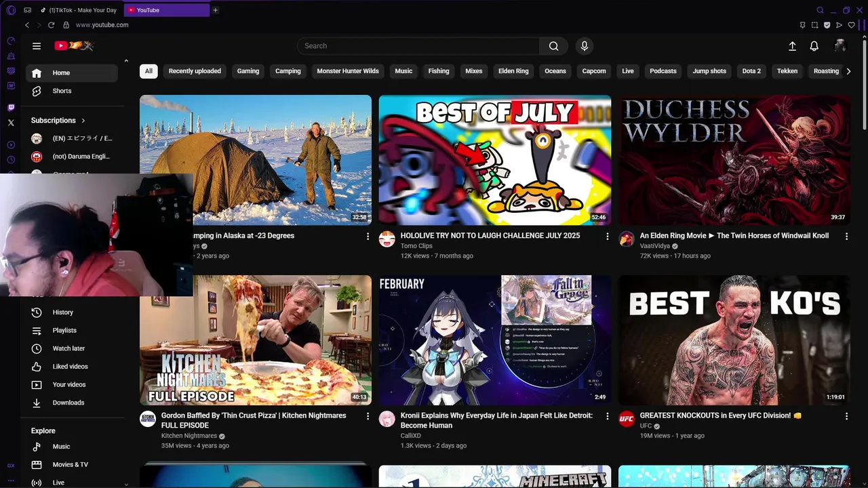This screenshot has width=868, height=488.
Task: Take a snapshot with the capture icon
Action: [x=815, y=25]
